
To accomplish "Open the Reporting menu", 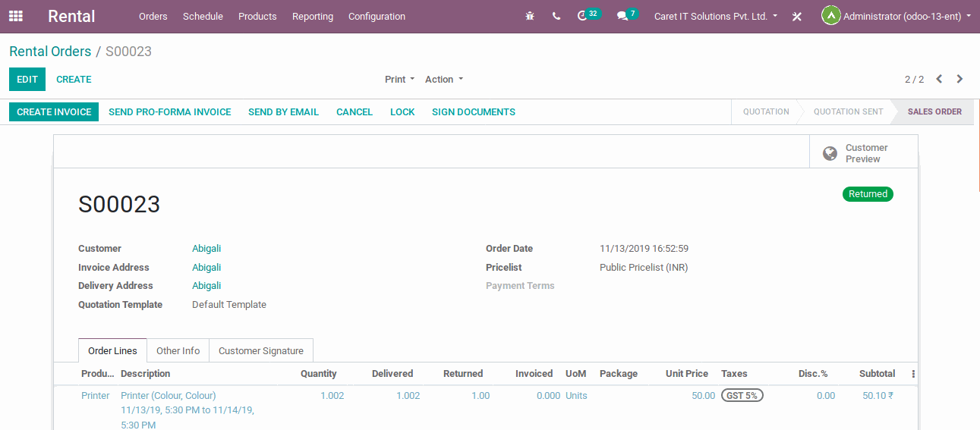I will pyautogui.click(x=312, y=16).
